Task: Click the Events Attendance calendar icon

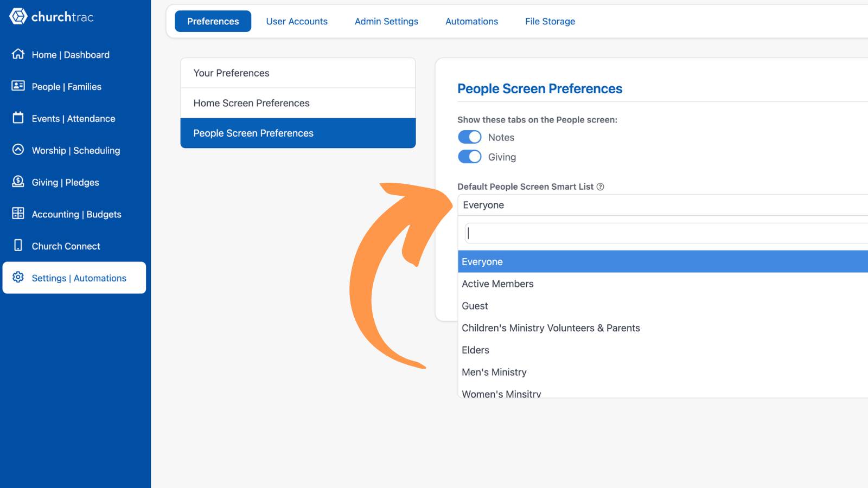Action: (18, 118)
